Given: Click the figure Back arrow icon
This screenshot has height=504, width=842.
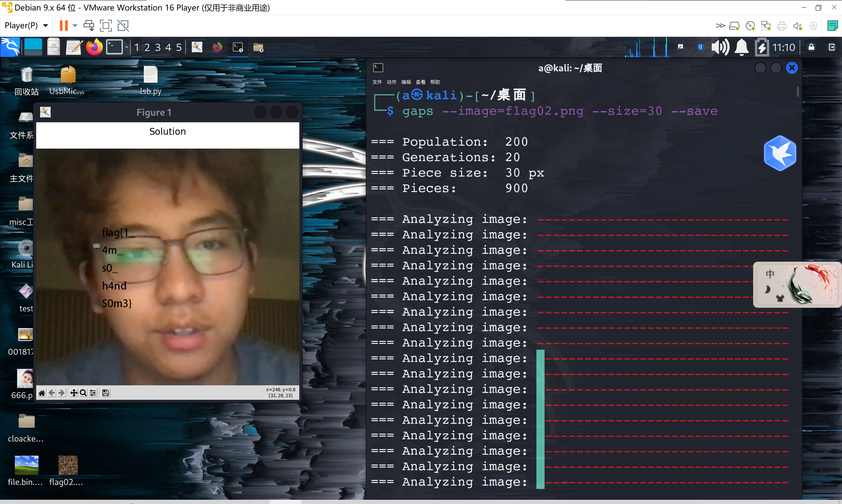Looking at the screenshot, I should (x=52, y=393).
